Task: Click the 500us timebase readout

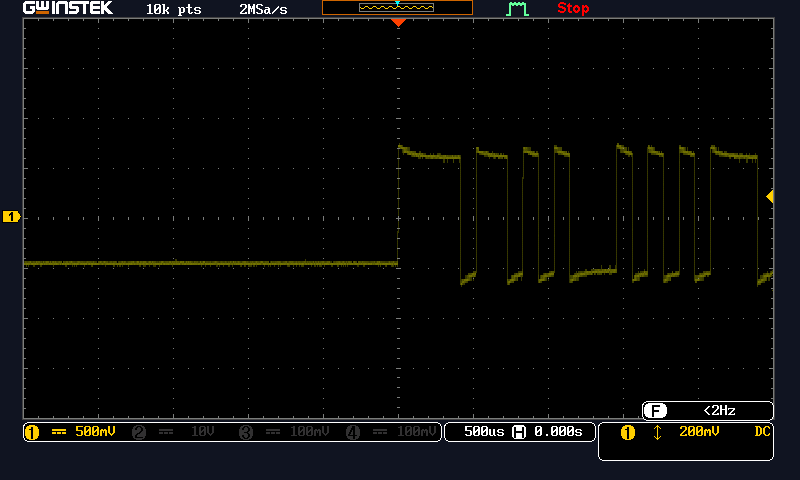Action: [484, 432]
